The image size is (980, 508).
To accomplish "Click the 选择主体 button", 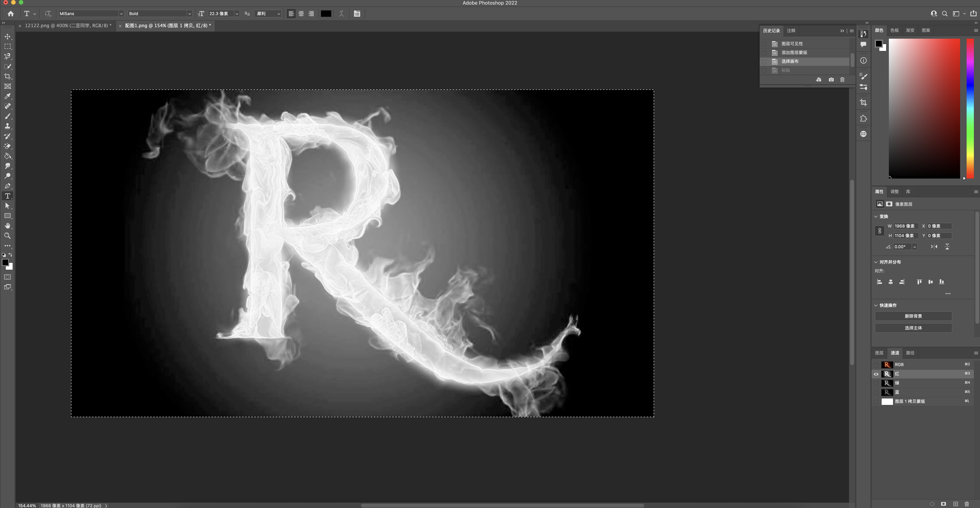I will point(913,328).
